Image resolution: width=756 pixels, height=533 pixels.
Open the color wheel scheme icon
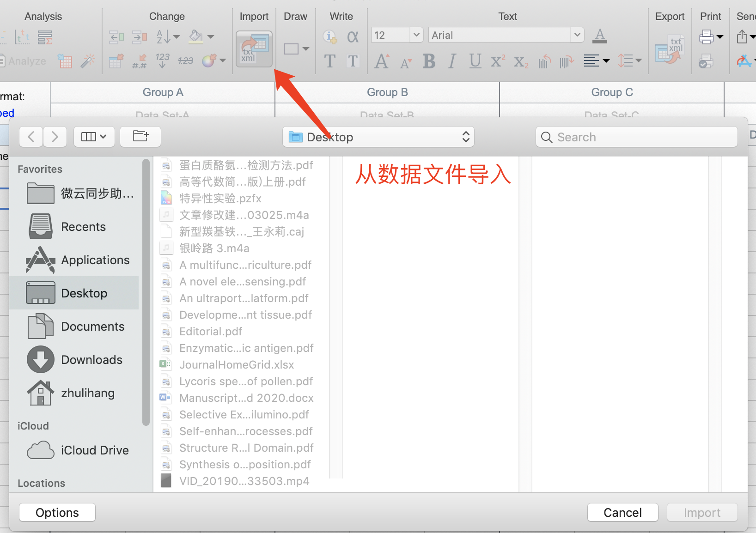pyautogui.click(x=209, y=61)
